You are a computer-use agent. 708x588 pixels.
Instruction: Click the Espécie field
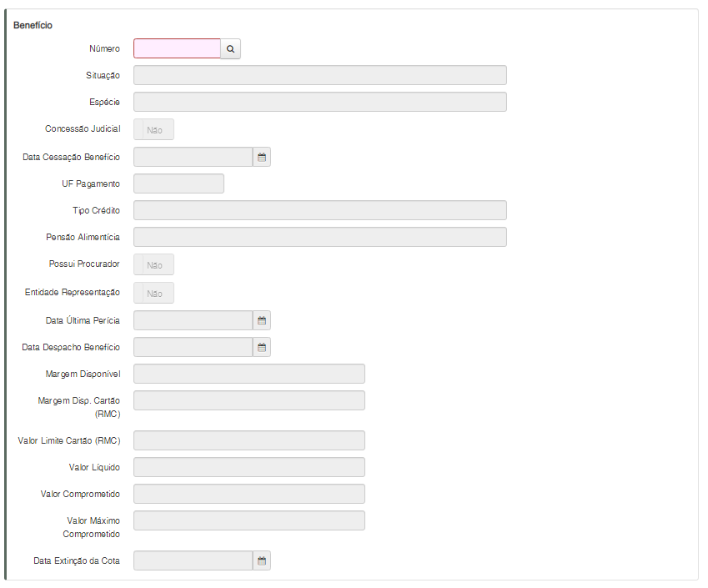319,102
